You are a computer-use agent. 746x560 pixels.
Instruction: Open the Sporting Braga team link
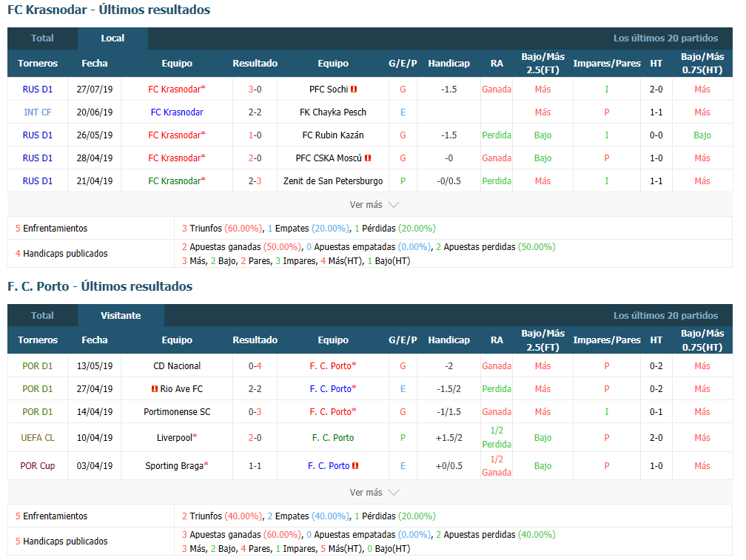click(175, 466)
